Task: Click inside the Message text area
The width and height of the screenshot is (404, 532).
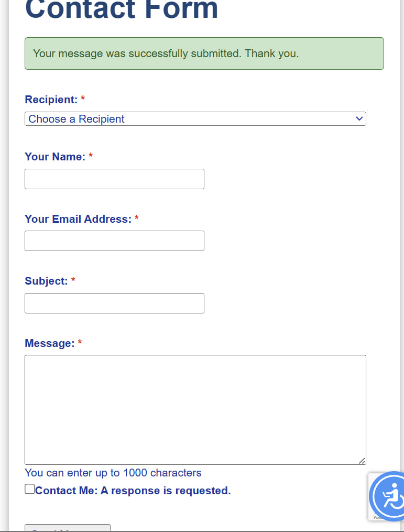Action: pos(195,409)
